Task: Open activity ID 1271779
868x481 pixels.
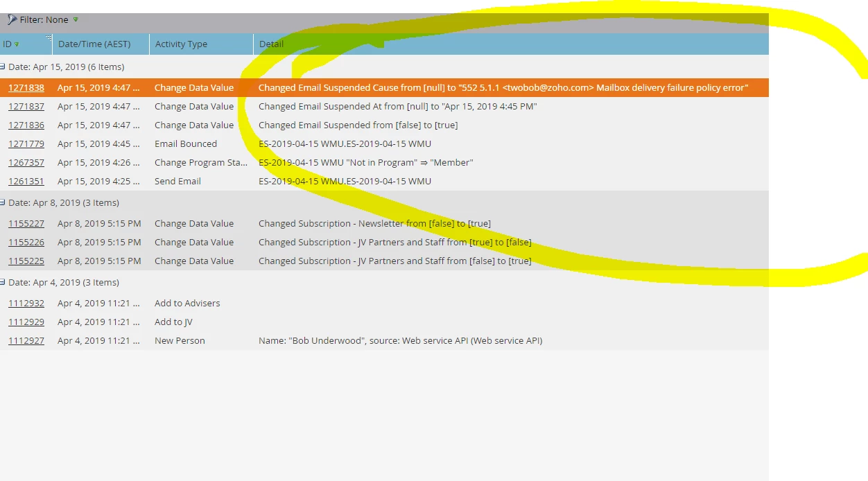Action: tap(26, 144)
